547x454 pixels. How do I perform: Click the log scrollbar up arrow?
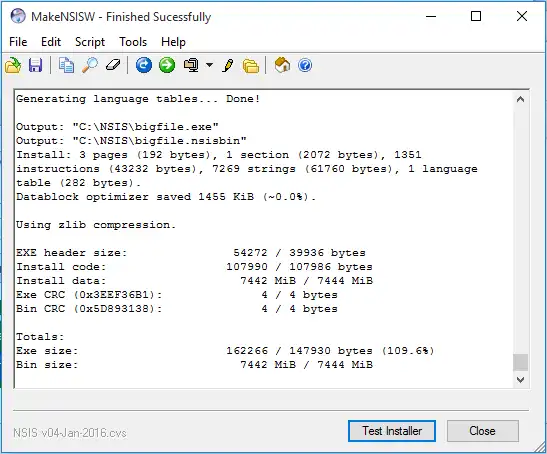[x=520, y=99]
